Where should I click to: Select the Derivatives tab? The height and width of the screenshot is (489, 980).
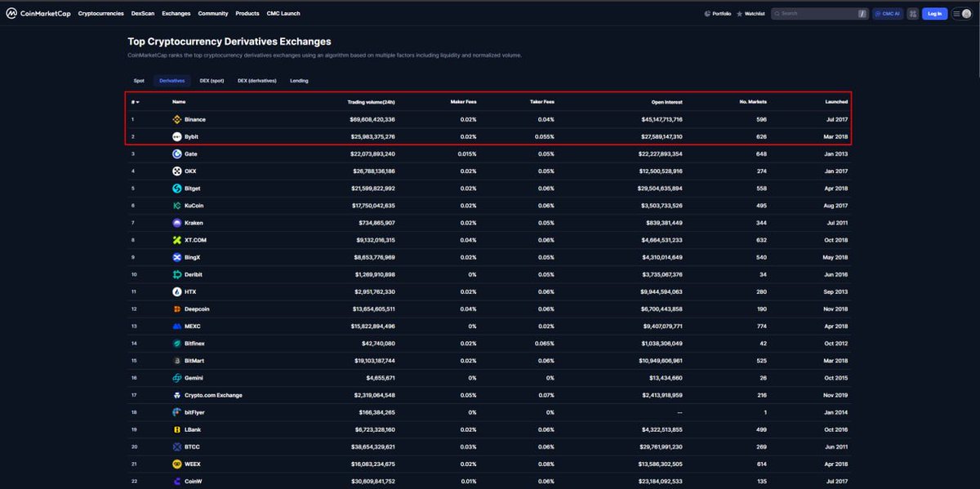[171, 81]
